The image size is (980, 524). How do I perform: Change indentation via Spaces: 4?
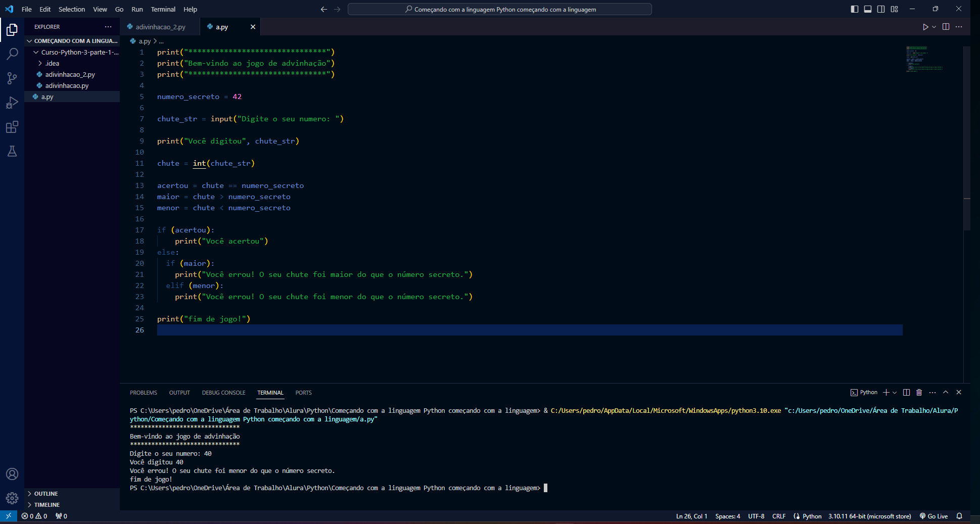pos(728,516)
